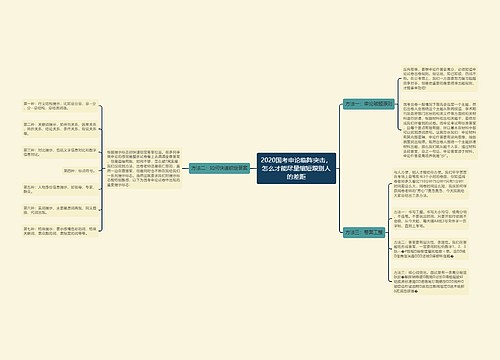
Task: Select the 方法三 branch node
Action: 364,232
